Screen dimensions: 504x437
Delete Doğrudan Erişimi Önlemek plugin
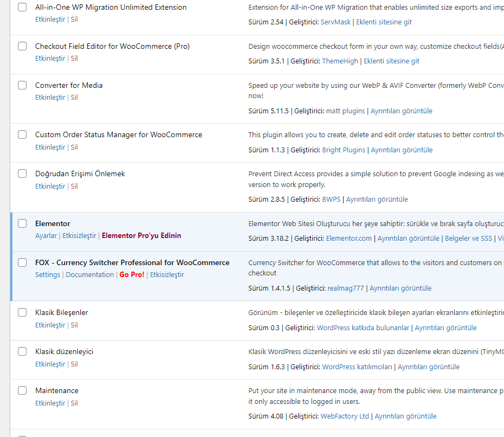click(74, 186)
